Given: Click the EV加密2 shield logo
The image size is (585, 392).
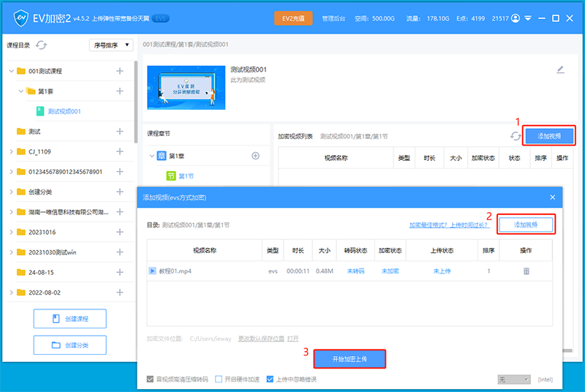Looking at the screenshot, I should (x=21, y=18).
